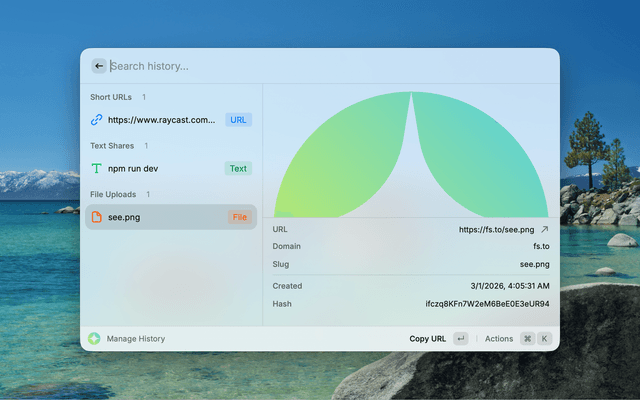Click the blue URL tag badge
Screen dimensions: 640x400
tap(238, 120)
